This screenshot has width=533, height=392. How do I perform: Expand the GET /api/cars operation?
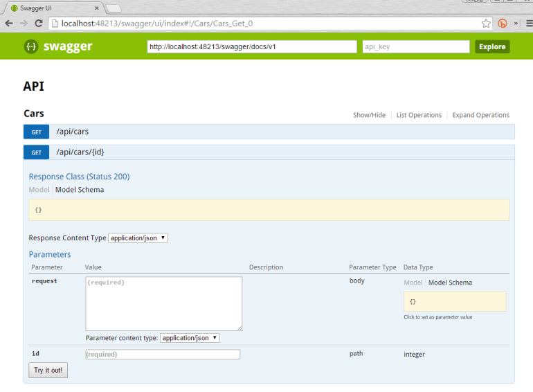click(x=72, y=132)
